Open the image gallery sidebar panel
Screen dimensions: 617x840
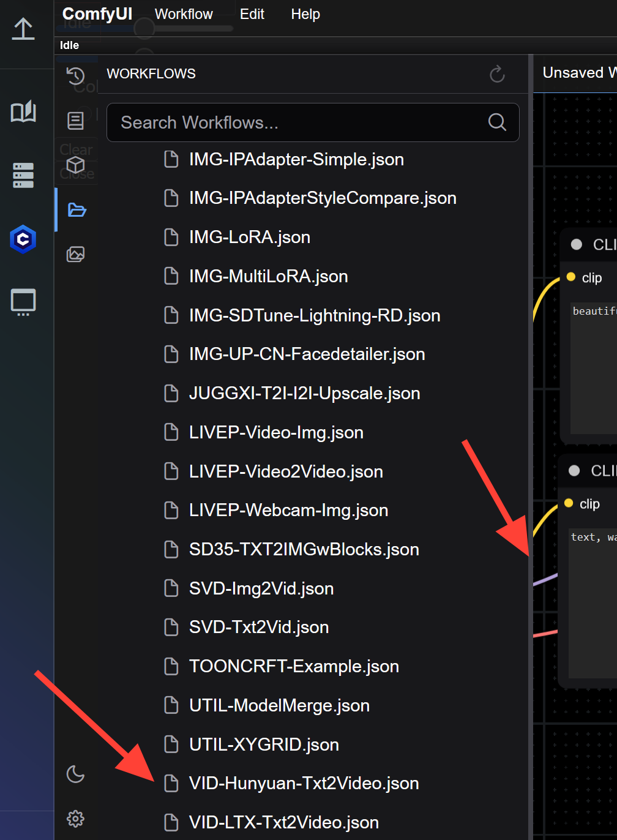75,254
